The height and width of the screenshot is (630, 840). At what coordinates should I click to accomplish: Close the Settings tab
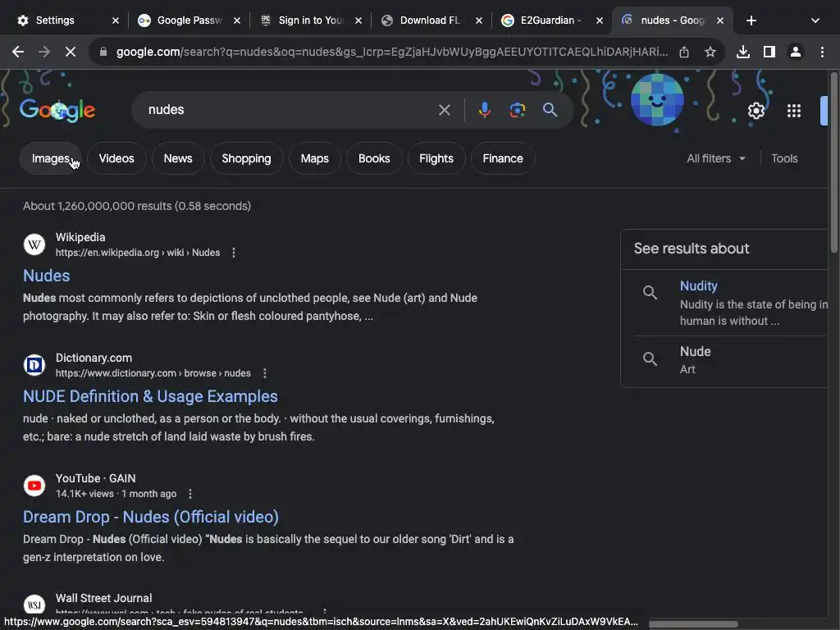point(116,21)
